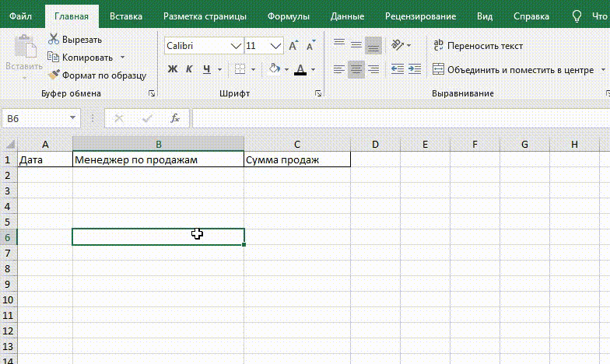
Task: Open borders dropdown arrow
Action: tap(254, 70)
